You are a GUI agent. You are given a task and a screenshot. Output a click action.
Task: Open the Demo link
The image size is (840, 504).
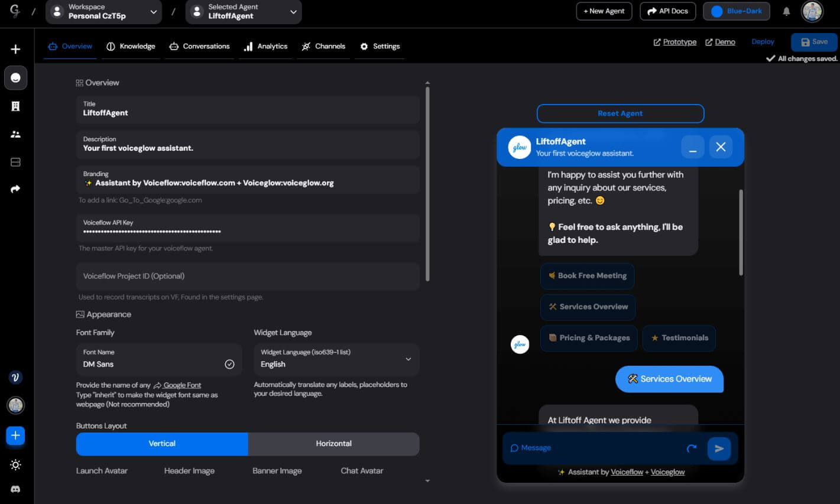[x=721, y=42]
